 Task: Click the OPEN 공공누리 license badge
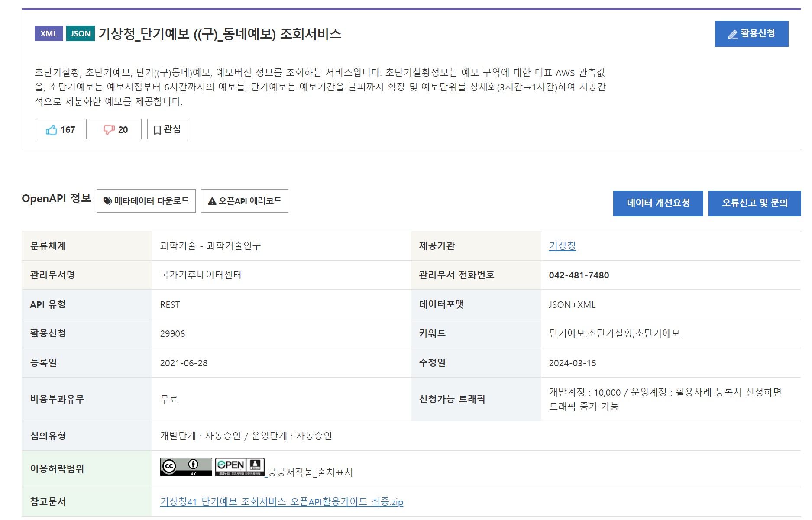[x=240, y=467]
